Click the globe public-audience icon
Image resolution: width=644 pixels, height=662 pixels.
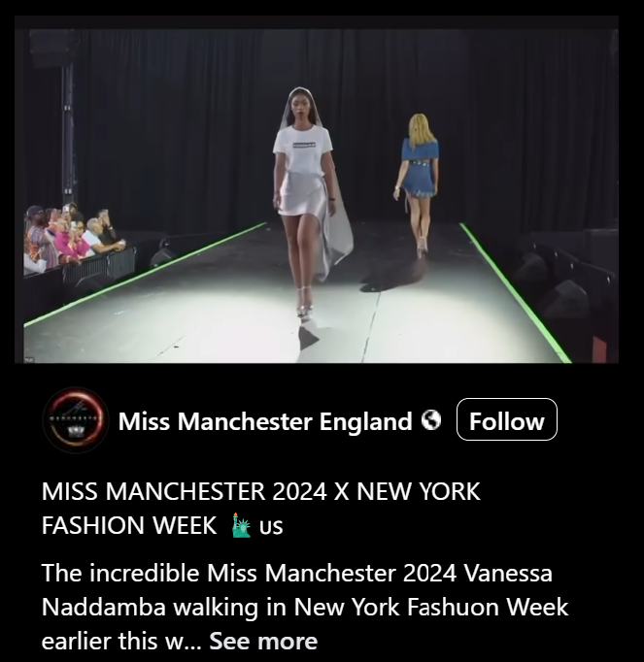pos(431,420)
